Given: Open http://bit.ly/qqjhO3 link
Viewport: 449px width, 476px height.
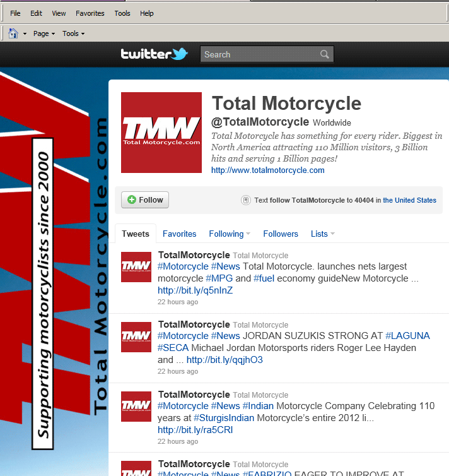Looking at the screenshot, I should (x=224, y=360).
